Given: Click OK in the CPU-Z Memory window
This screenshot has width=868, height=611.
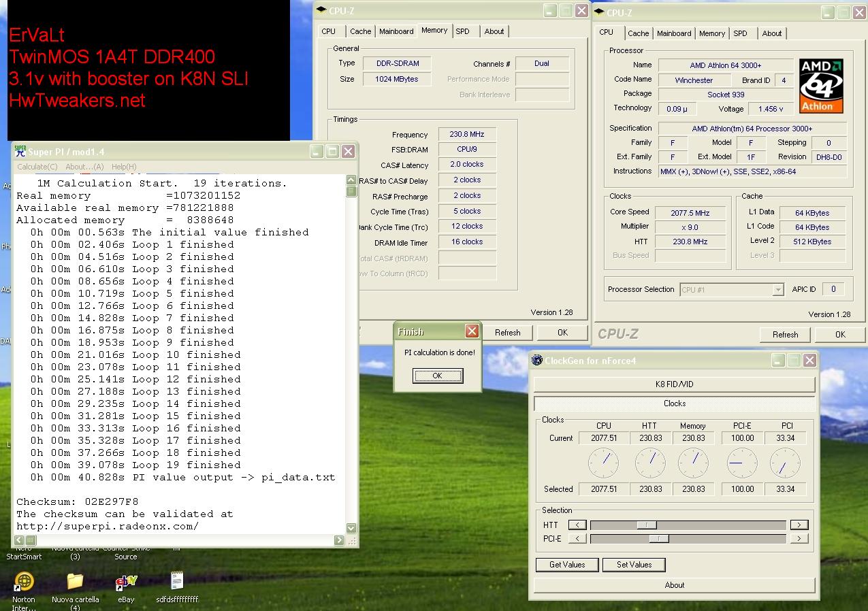Looking at the screenshot, I should pos(562,333).
